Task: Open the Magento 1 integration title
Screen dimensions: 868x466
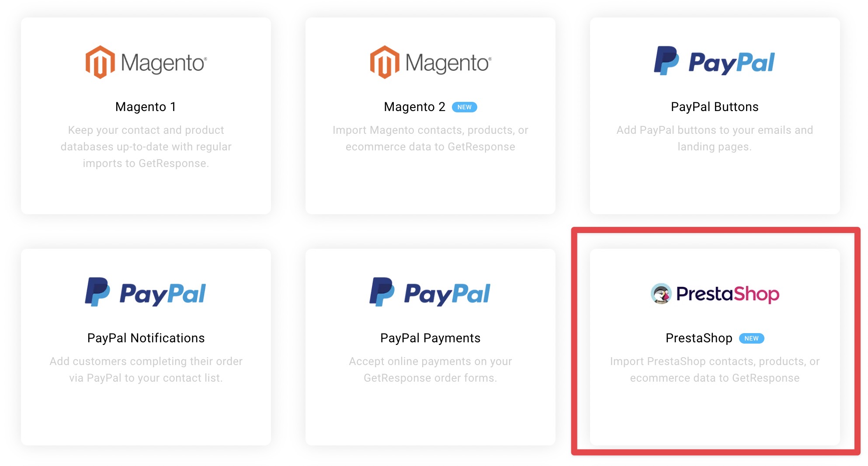Action: (x=146, y=107)
